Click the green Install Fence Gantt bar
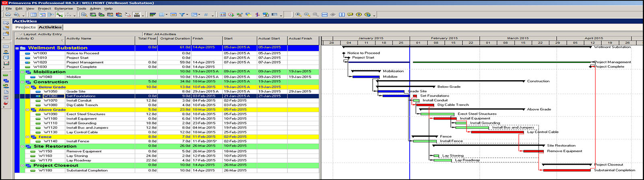644x180 pixels. [x=425, y=141]
